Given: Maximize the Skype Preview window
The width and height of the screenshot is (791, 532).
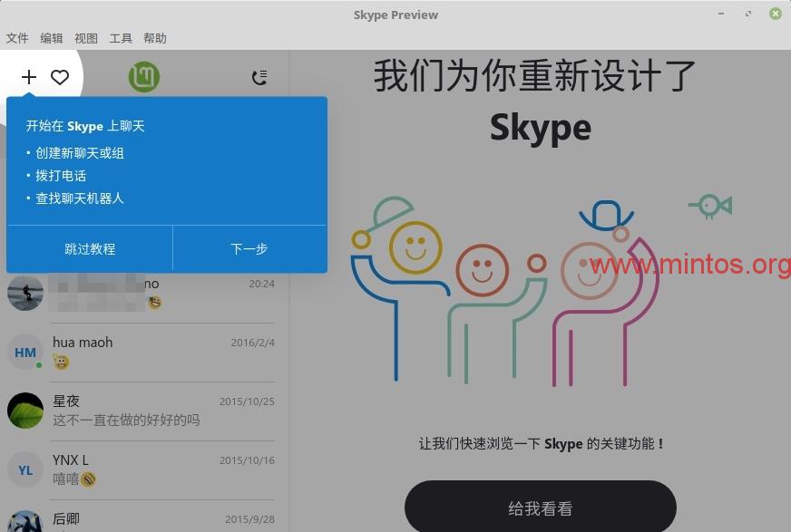Looking at the screenshot, I should [x=748, y=14].
